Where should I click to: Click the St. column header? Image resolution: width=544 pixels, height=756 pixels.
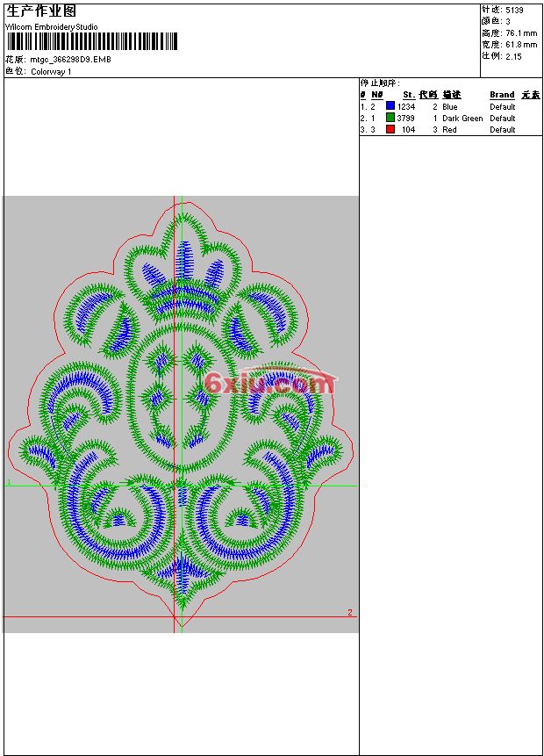pyautogui.click(x=409, y=95)
